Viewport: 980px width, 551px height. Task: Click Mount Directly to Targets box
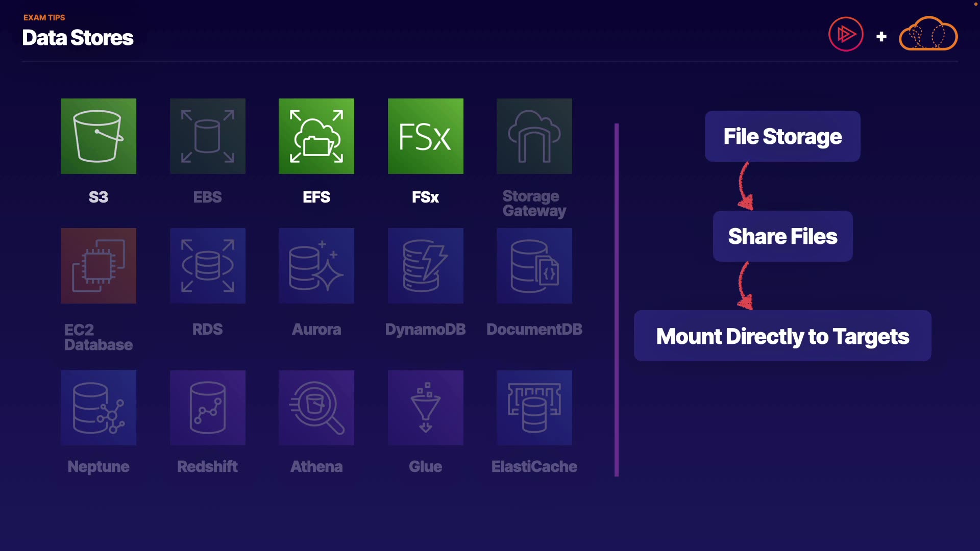point(782,336)
